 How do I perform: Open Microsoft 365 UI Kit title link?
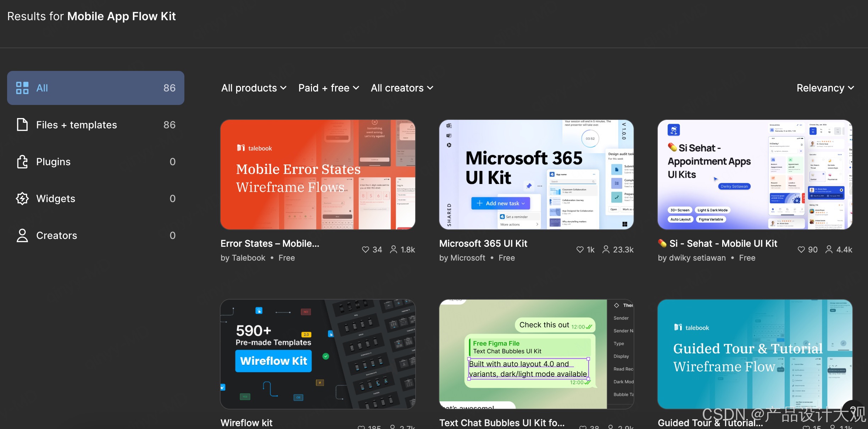[x=483, y=244]
